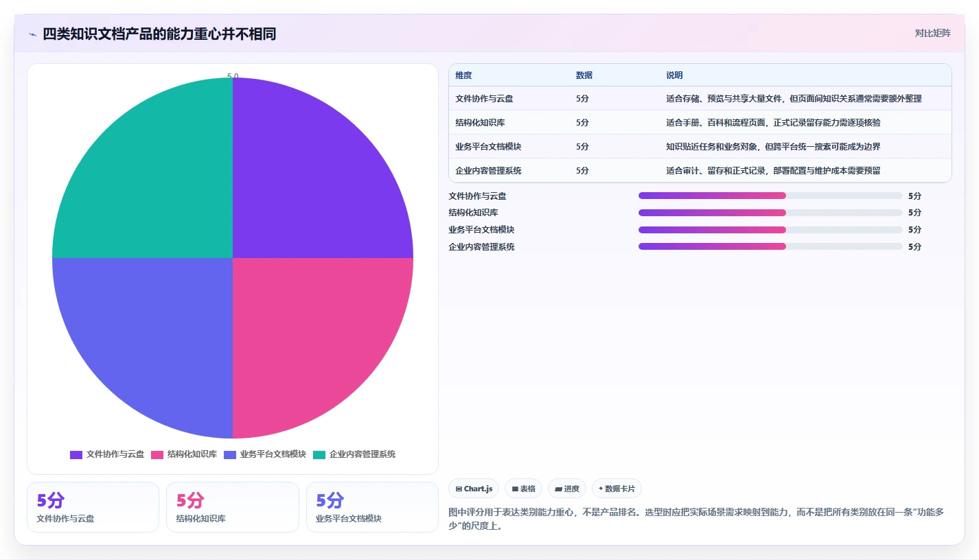Toggle legend swatch for 文件协作与云盘
The image size is (979, 560).
pos(76,454)
